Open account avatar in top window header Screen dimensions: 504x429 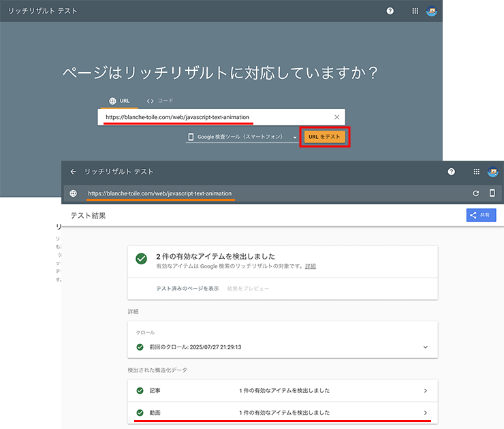431,12
